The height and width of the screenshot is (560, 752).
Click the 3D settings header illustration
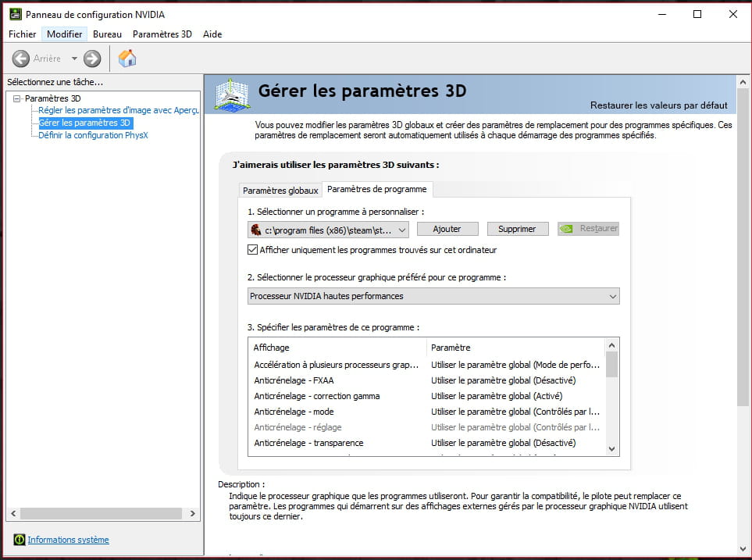tap(232, 95)
